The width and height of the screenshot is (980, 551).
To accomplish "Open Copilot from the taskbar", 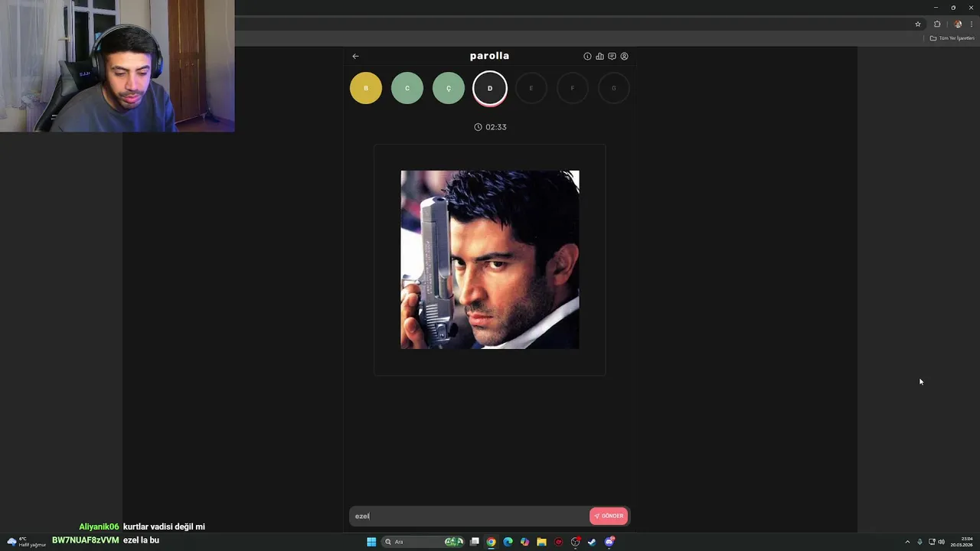I will point(524,542).
